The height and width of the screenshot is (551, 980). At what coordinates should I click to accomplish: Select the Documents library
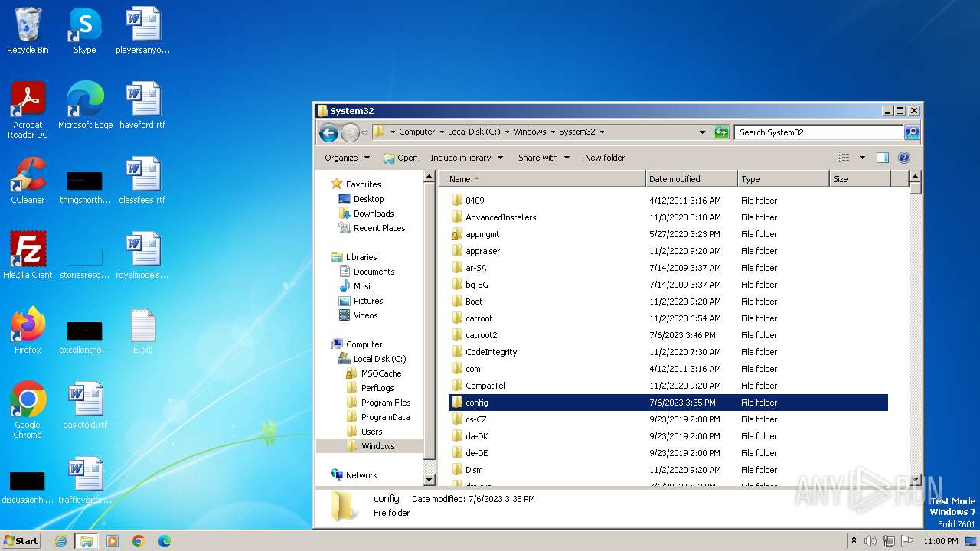(x=374, y=272)
